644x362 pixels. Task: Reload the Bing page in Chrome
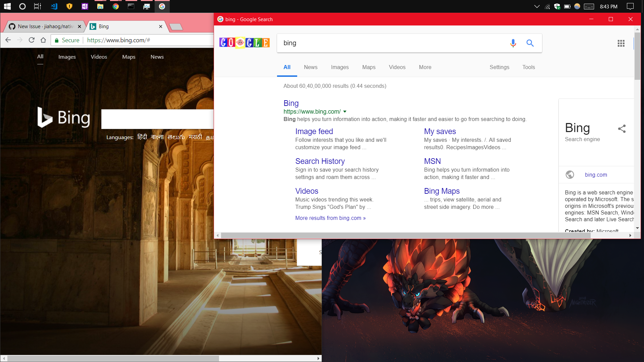click(32, 40)
